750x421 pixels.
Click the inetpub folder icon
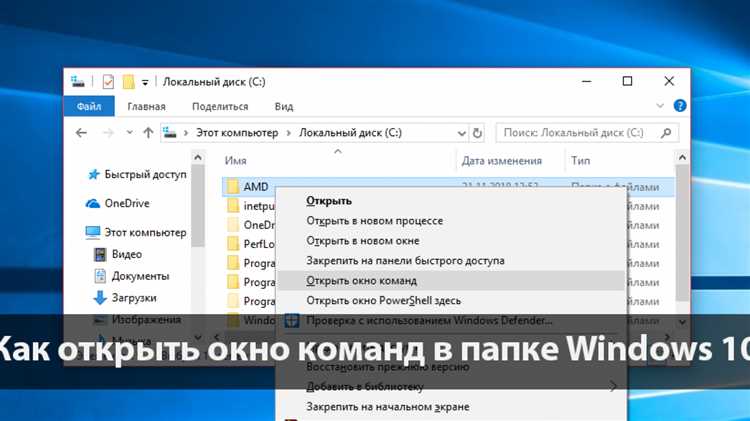click(x=233, y=206)
